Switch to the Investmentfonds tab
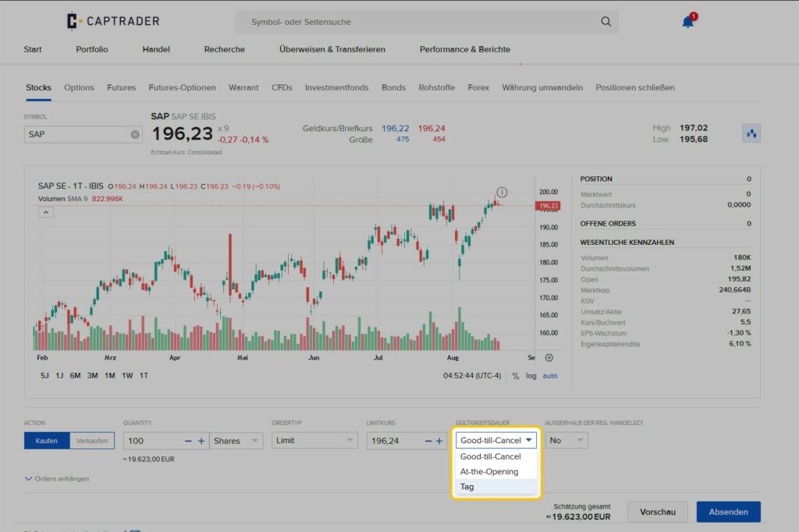The height and width of the screenshot is (532, 799). (x=337, y=87)
